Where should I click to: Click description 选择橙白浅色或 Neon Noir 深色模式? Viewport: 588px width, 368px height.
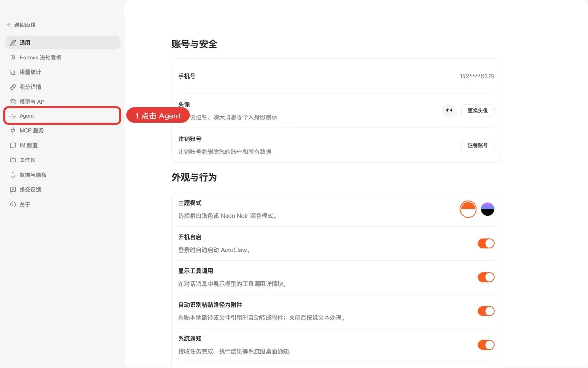[228, 216]
